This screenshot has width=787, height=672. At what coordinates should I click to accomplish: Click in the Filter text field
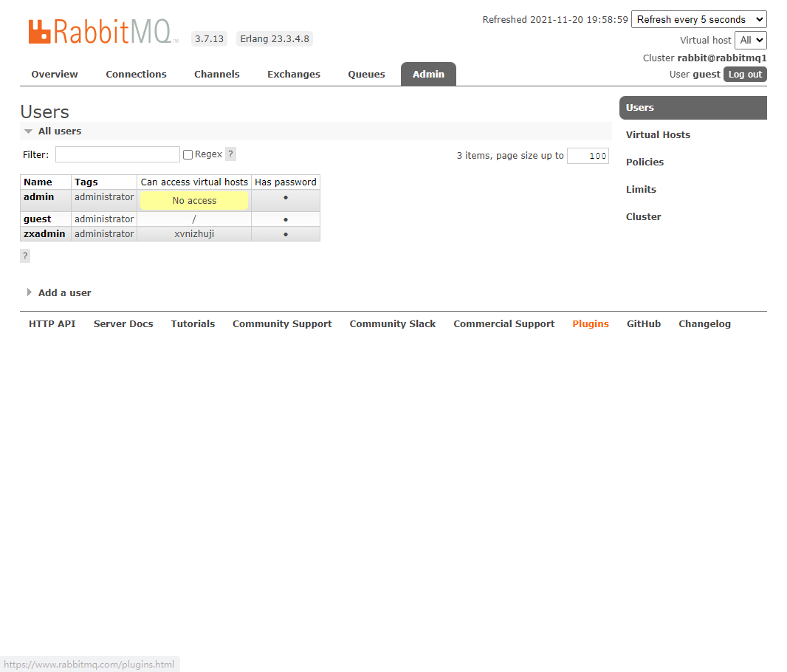pos(117,154)
